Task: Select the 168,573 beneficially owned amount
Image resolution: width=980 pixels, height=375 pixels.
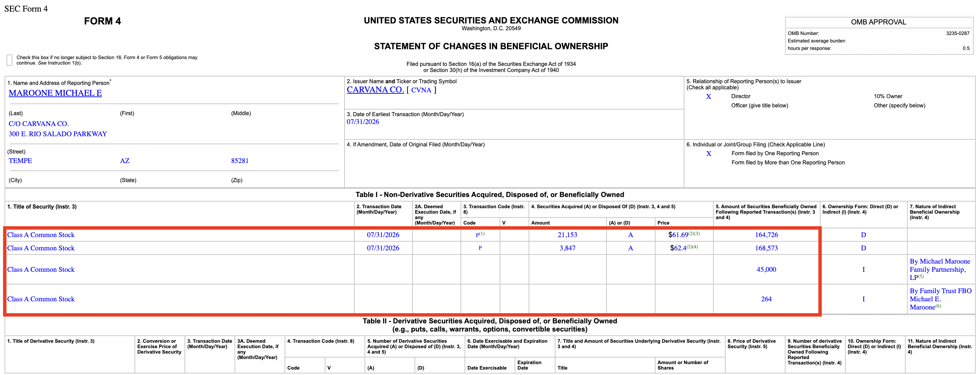Action: [x=766, y=248]
